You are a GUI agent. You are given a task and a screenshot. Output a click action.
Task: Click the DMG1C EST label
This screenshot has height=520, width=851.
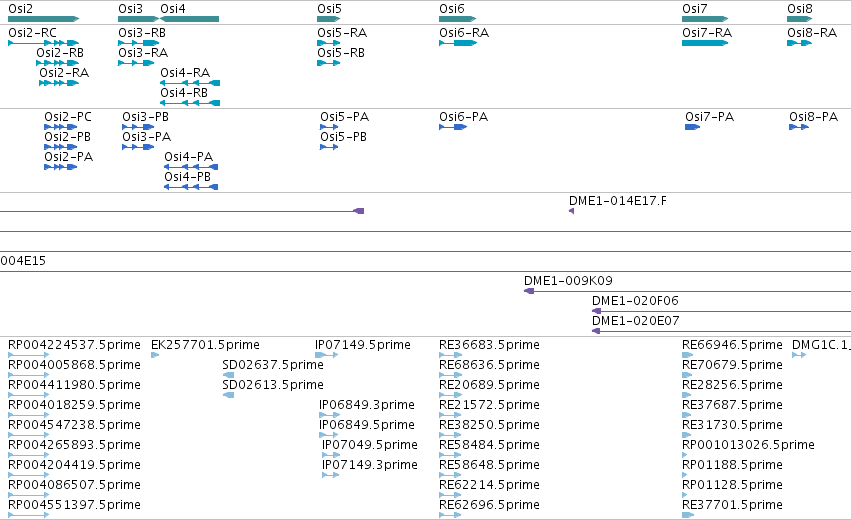[821, 345]
